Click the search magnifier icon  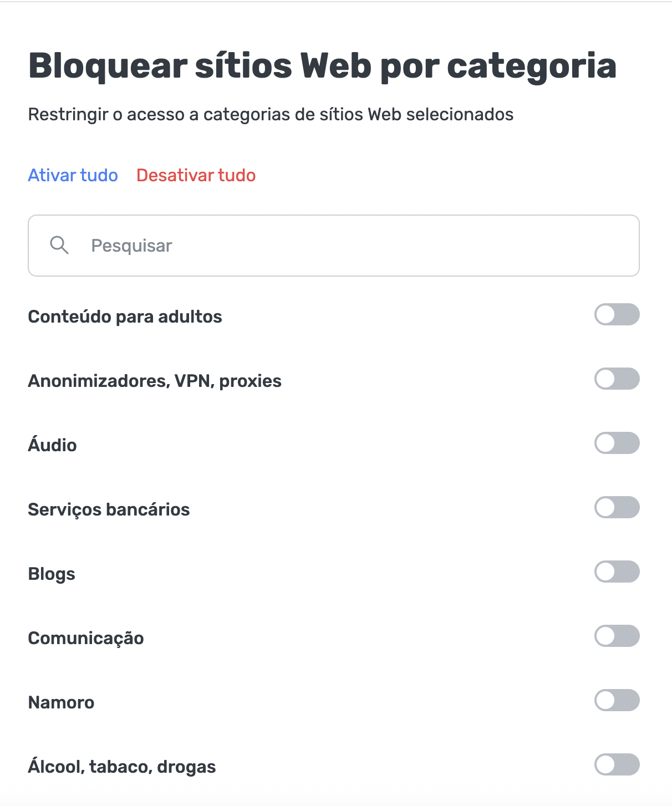59,245
